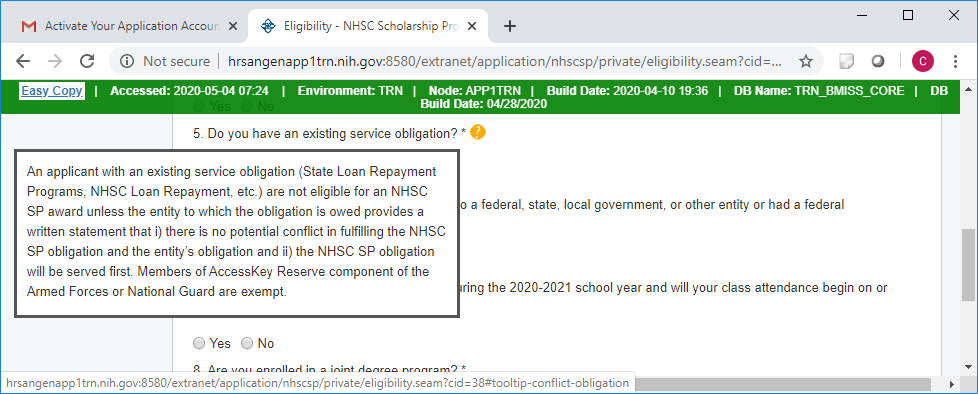
Task: Click the Node: APP1TRN label
Action: (475, 91)
